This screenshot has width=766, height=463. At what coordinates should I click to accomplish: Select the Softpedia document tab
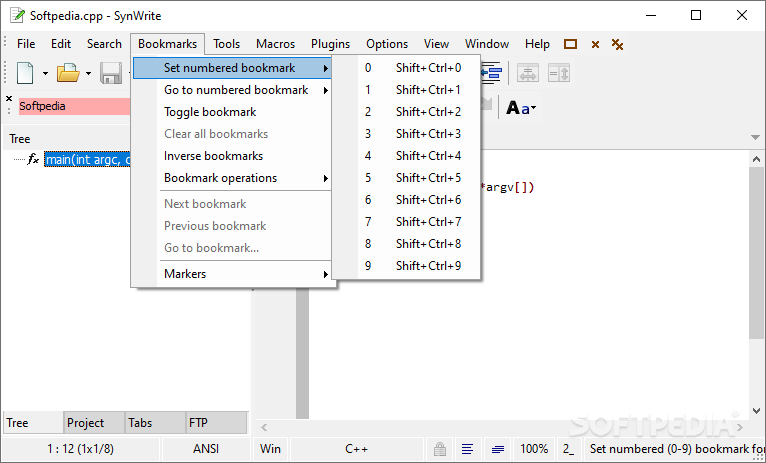(x=74, y=106)
